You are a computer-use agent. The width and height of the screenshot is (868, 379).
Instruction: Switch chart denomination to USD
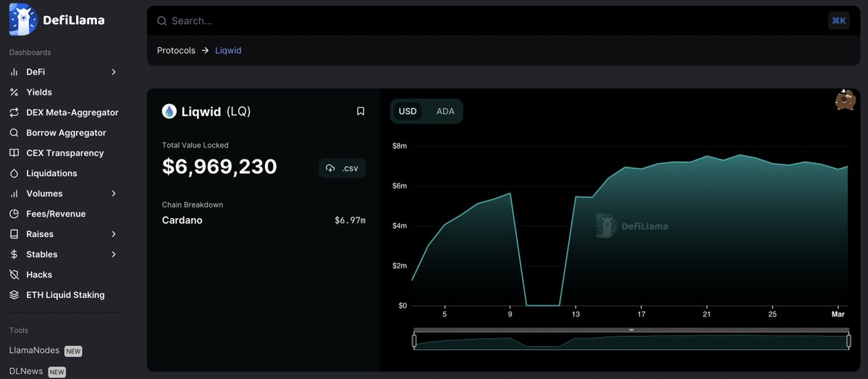tap(408, 112)
